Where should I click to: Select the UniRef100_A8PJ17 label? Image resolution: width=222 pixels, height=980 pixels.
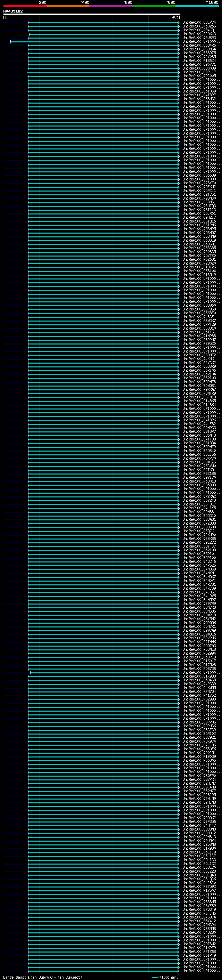[199, 72]
